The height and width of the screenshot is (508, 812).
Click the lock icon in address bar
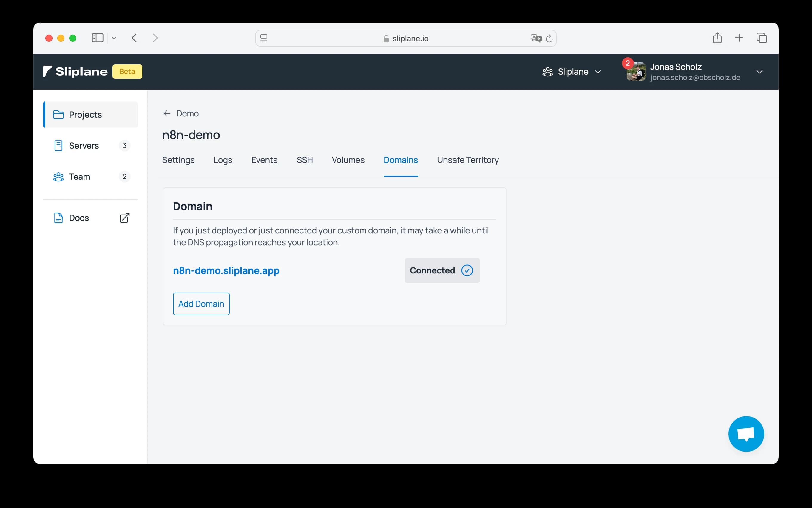pos(386,39)
